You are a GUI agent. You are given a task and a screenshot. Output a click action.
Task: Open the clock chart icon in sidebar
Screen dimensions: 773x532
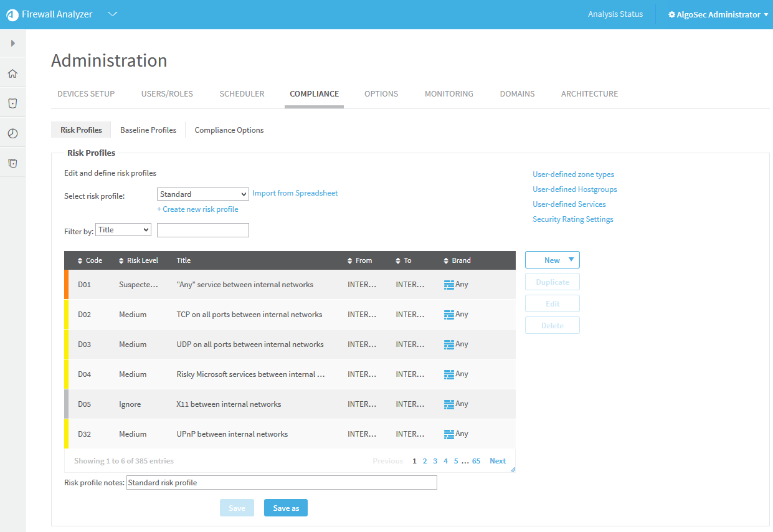click(12, 133)
